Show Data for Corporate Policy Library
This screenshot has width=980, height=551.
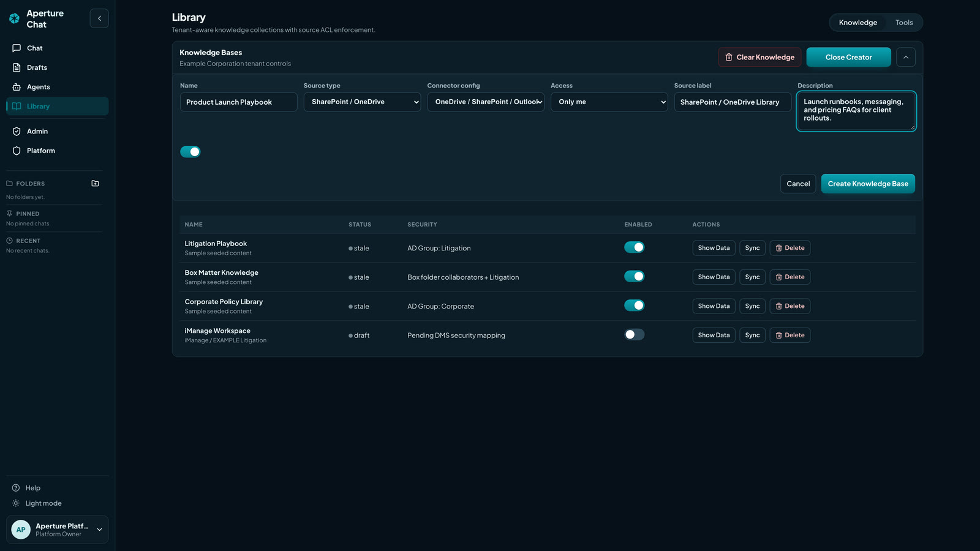pos(714,306)
